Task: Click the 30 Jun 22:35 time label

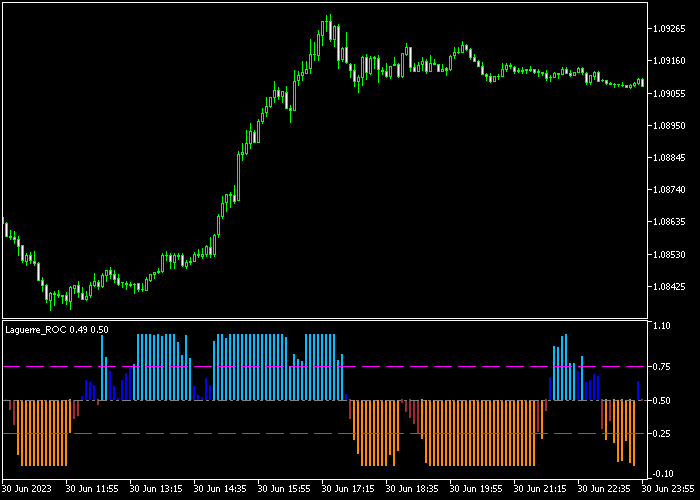Action: pos(604,488)
